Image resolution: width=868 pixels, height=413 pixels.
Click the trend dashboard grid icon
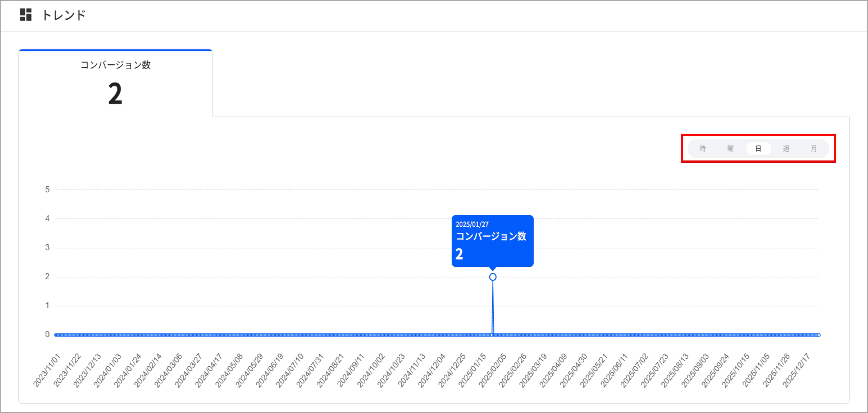pos(26,15)
